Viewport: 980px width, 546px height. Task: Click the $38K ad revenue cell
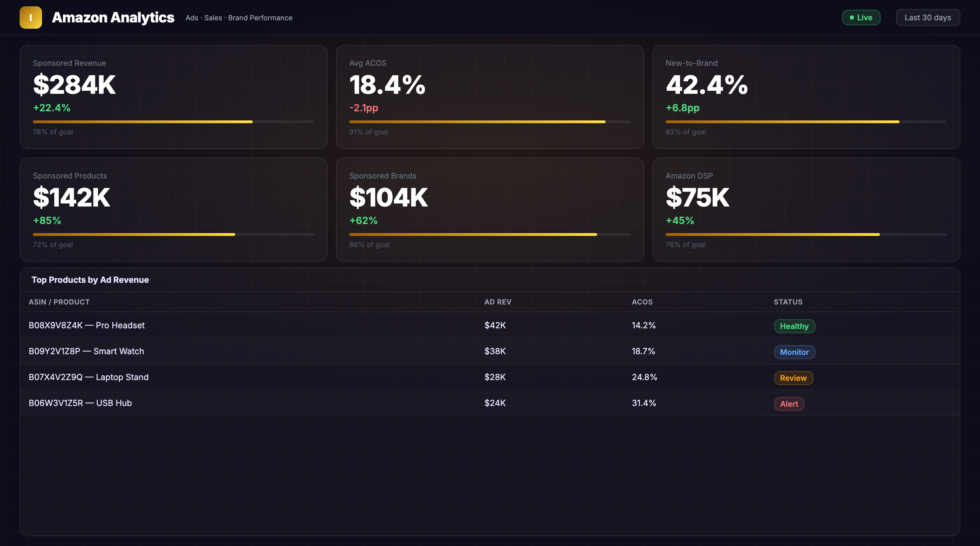[x=495, y=351]
